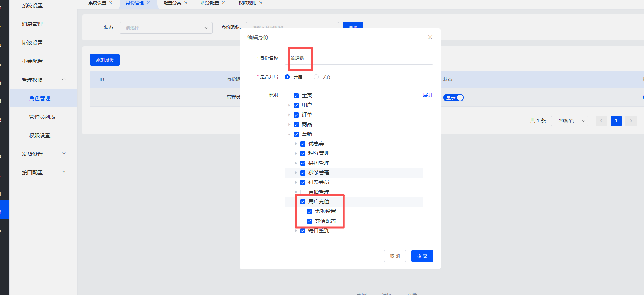Image resolution: width=644 pixels, height=295 pixels.
Task: Click the 查询 search button
Action: point(353,26)
